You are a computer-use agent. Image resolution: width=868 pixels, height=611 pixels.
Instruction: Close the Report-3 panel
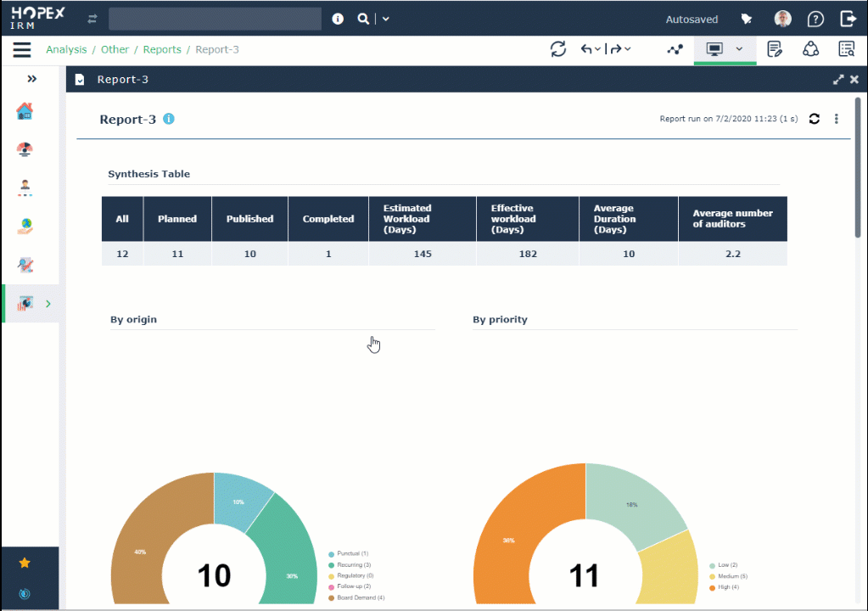(854, 79)
